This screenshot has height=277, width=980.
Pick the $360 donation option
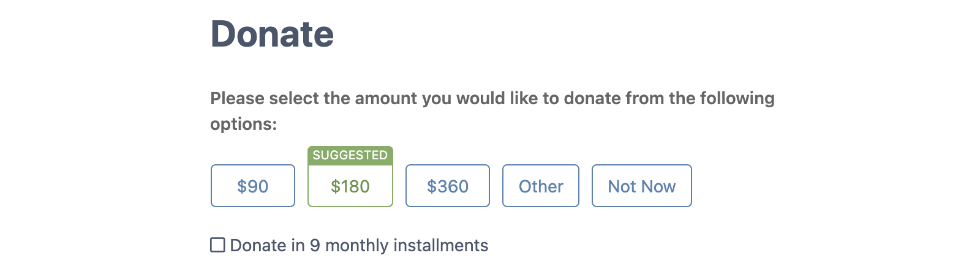click(x=447, y=186)
